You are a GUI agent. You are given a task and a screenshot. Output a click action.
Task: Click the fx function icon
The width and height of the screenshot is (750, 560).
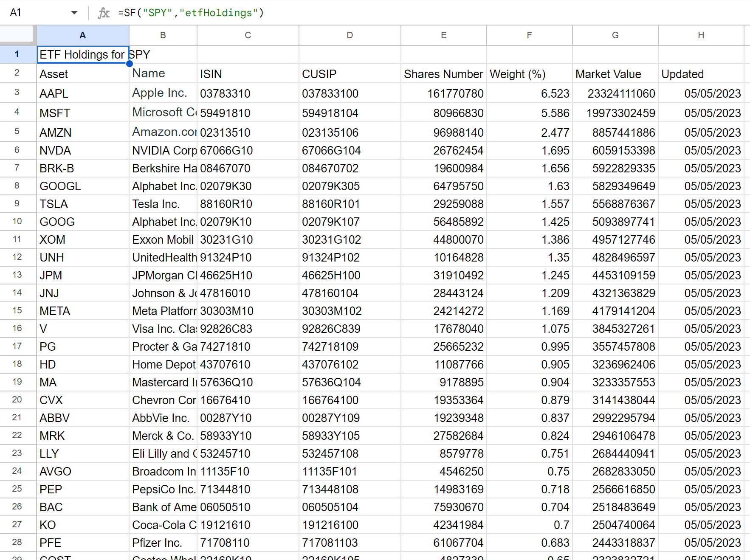tap(104, 13)
